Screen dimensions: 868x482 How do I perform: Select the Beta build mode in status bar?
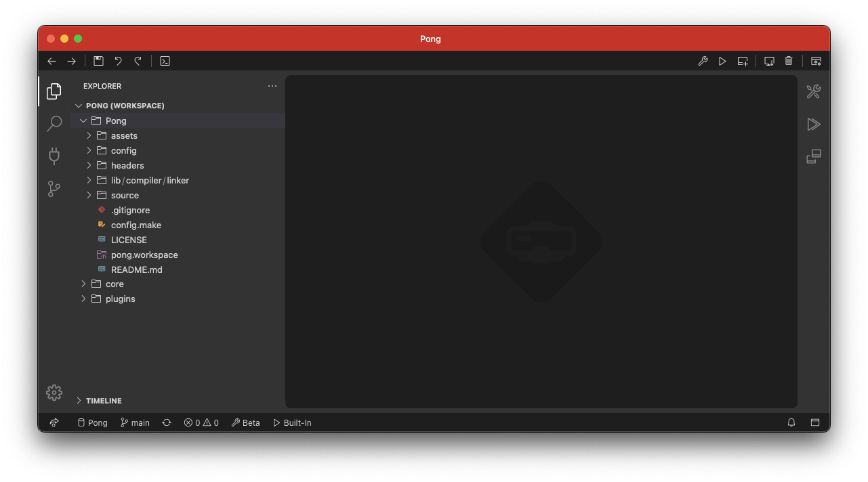tap(245, 422)
